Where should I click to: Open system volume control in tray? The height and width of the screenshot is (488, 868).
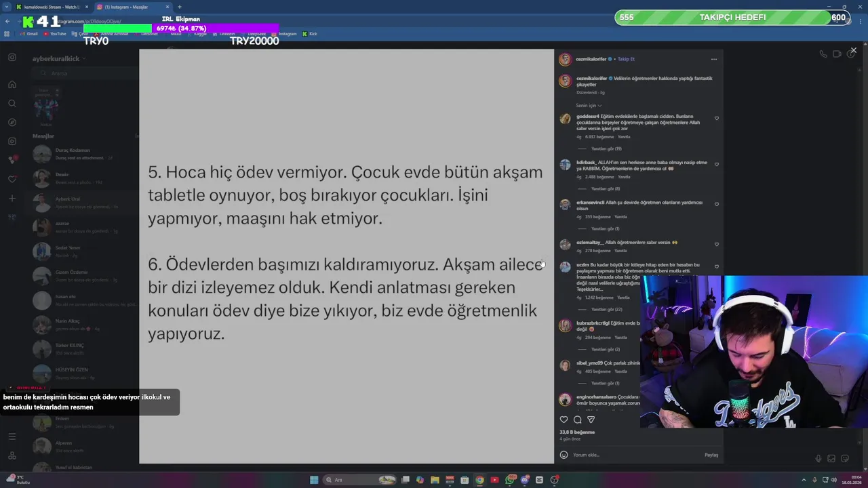(833, 480)
